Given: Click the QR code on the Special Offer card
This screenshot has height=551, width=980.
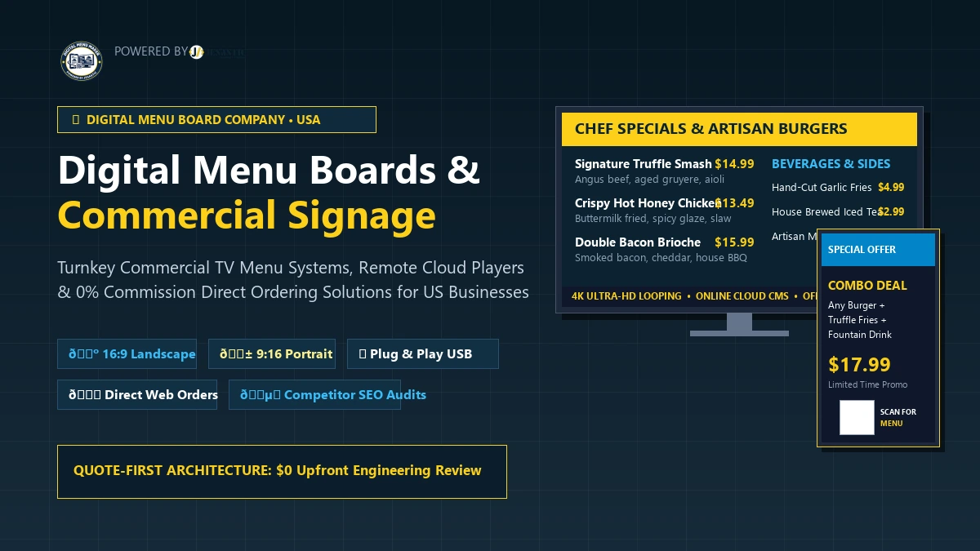Looking at the screenshot, I should point(857,417).
